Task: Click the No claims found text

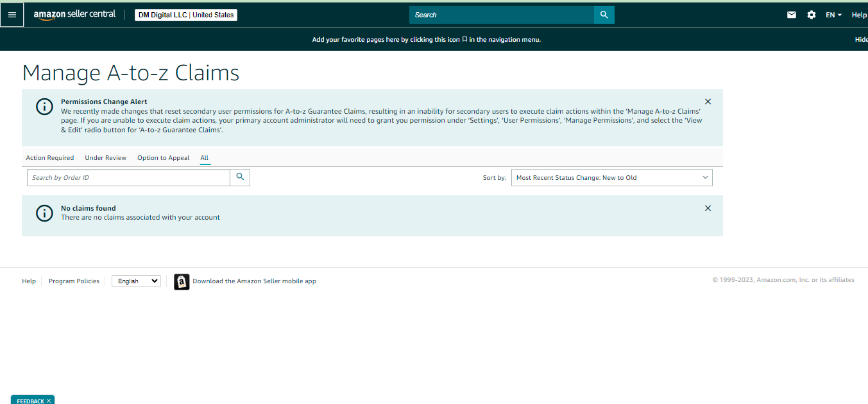Action: 89,208
